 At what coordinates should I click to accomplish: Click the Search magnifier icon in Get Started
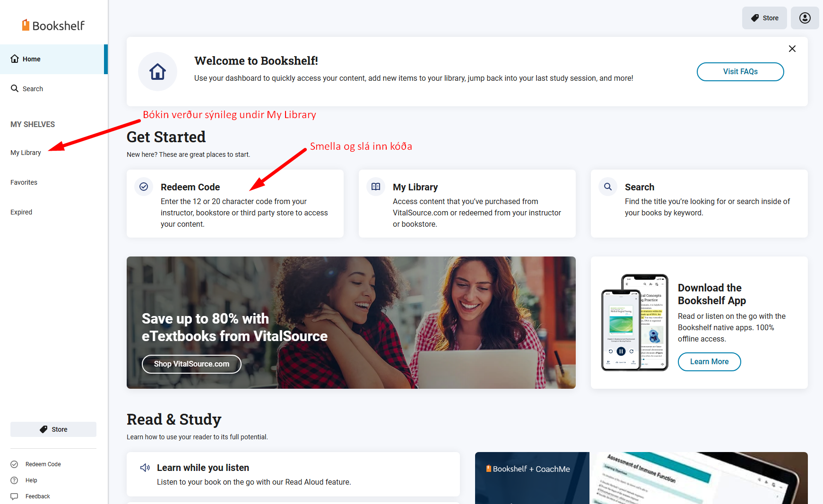point(608,187)
